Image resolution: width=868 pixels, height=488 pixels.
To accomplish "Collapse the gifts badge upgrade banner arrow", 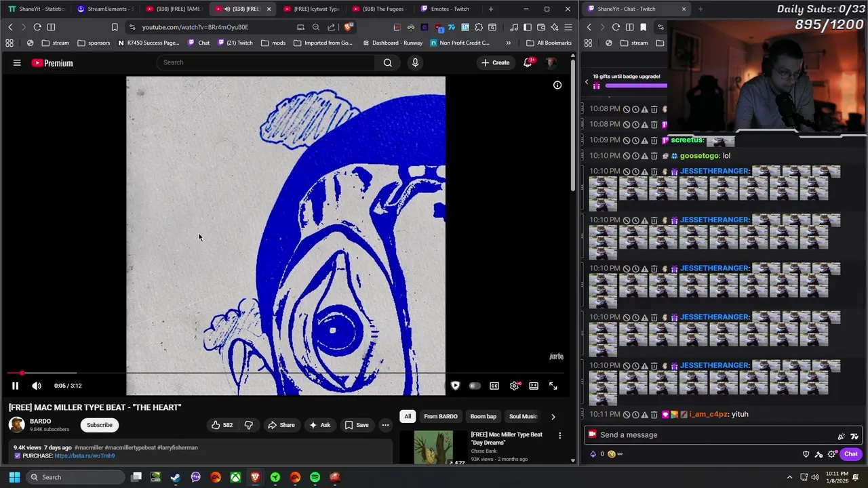I will 587,82.
